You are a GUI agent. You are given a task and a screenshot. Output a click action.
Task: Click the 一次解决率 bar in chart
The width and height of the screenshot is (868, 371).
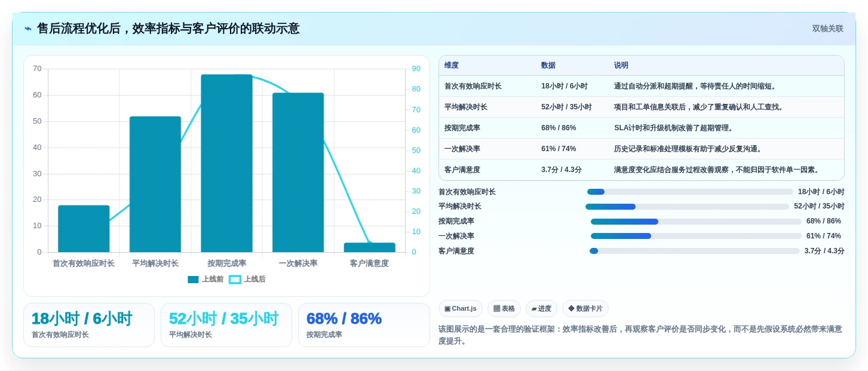298,173
